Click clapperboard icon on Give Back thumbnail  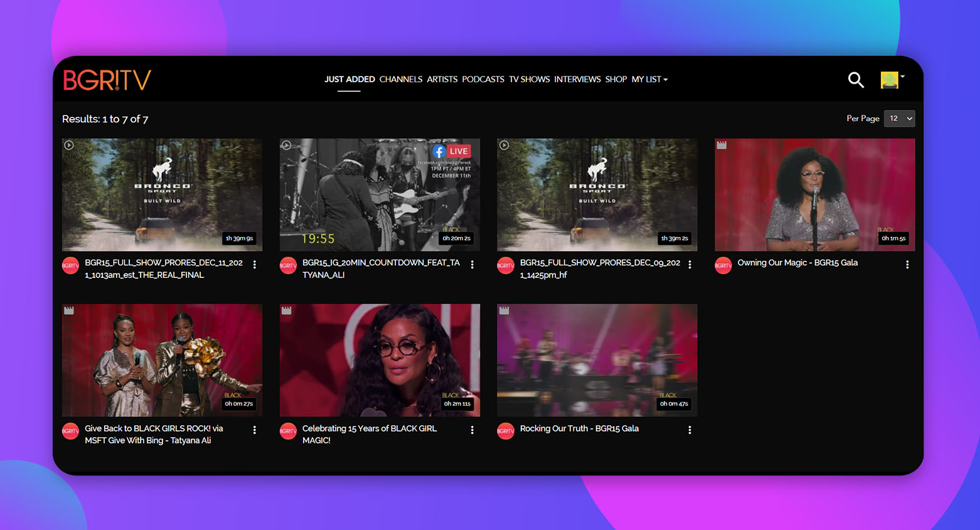(x=69, y=310)
